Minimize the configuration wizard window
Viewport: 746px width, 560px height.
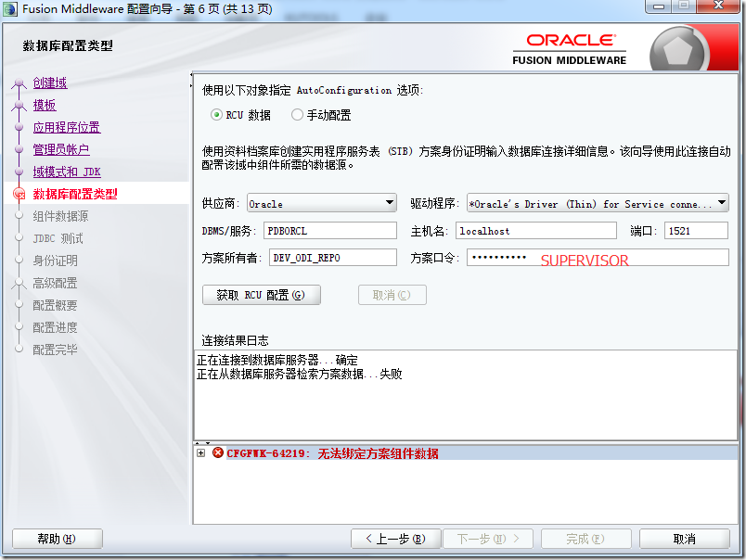659,6
